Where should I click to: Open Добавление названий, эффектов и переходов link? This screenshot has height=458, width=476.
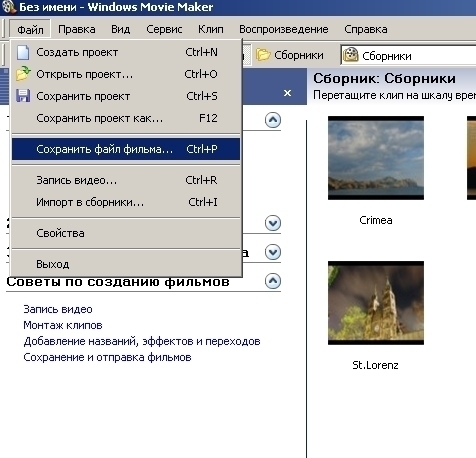point(142,341)
